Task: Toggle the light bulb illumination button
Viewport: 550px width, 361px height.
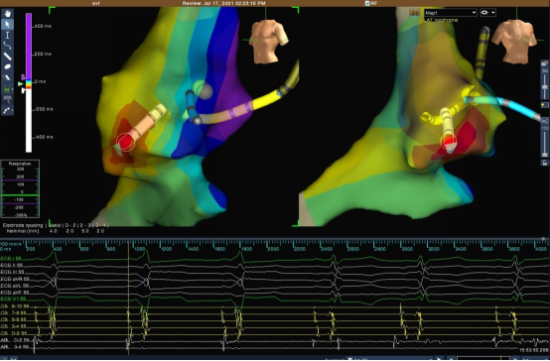Action: coord(544,105)
